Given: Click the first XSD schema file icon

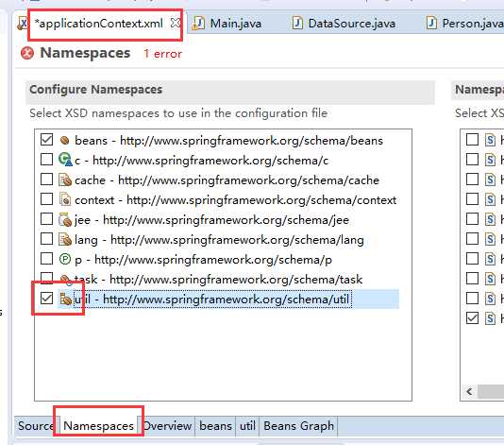Looking at the screenshot, I should tap(490, 140).
